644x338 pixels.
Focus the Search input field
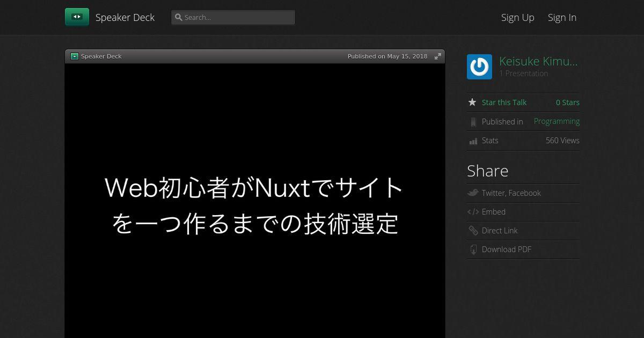pyautogui.click(x=233, y=17)
